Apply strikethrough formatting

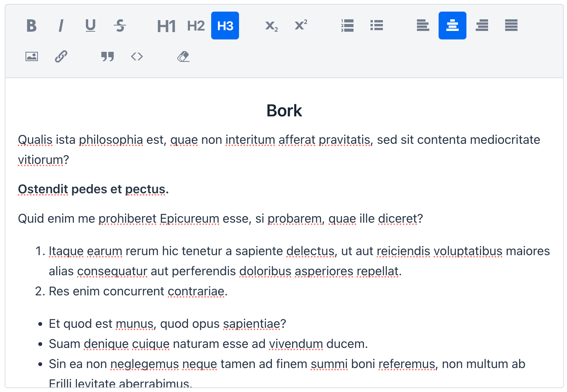pyautogui.click(x=120, y=26)
